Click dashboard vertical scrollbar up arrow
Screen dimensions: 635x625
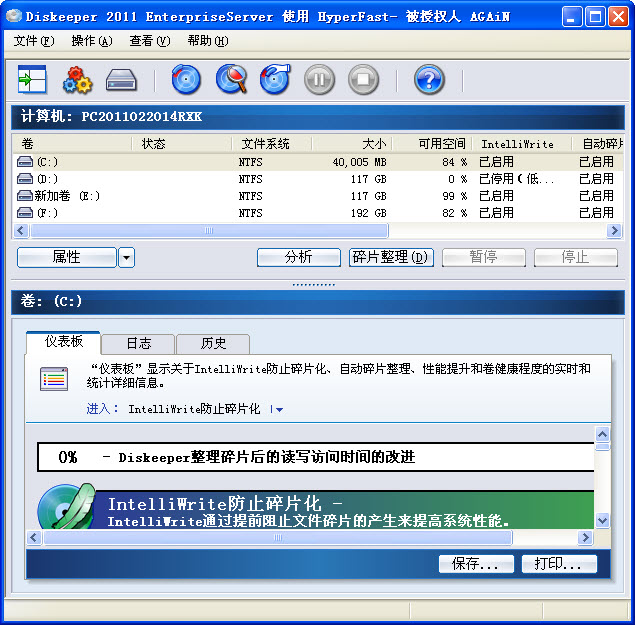(x=603, y=434)
